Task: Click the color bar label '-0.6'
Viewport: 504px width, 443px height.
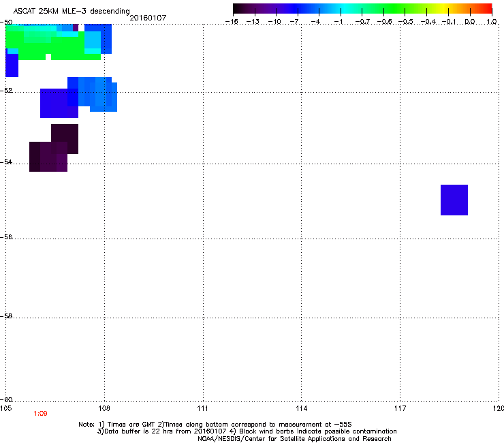Action: tap(384, 22)
